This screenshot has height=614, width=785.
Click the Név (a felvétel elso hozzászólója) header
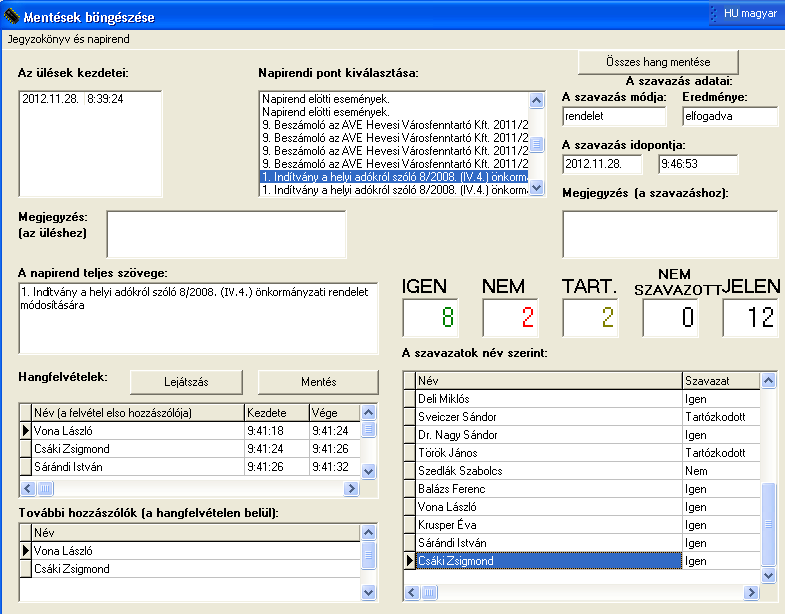click(x=138, y=413)
